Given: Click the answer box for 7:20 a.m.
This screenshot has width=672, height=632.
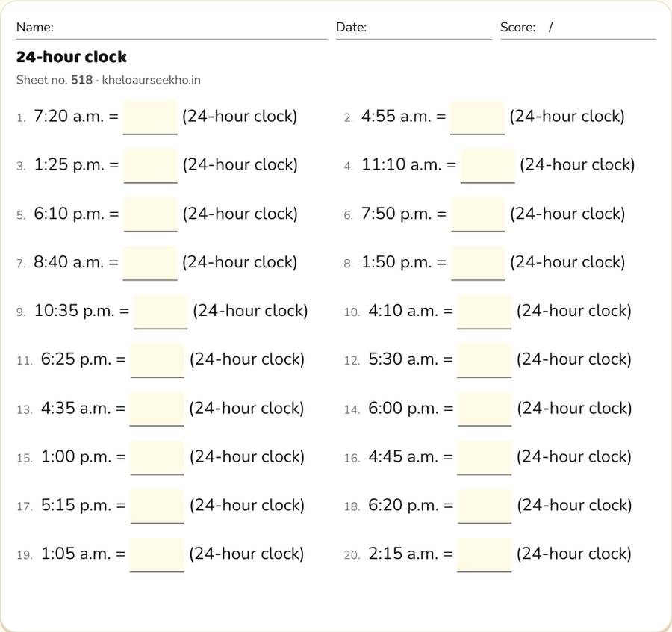Looking at the screenshot, I should pos(150,117).
